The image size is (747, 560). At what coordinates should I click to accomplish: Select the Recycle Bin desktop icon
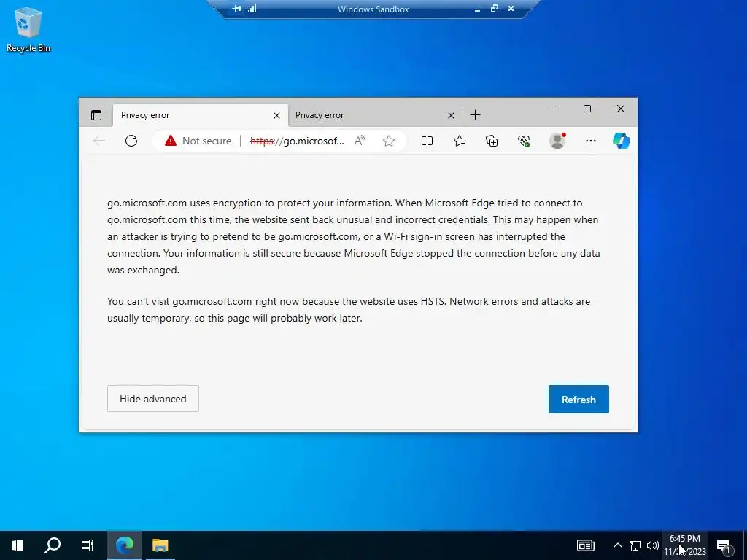[28, 29]
